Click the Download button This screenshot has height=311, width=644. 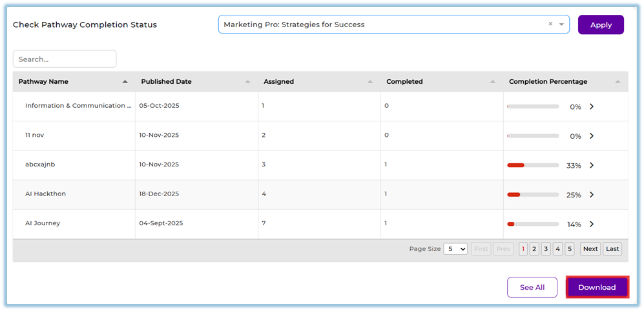597,287
